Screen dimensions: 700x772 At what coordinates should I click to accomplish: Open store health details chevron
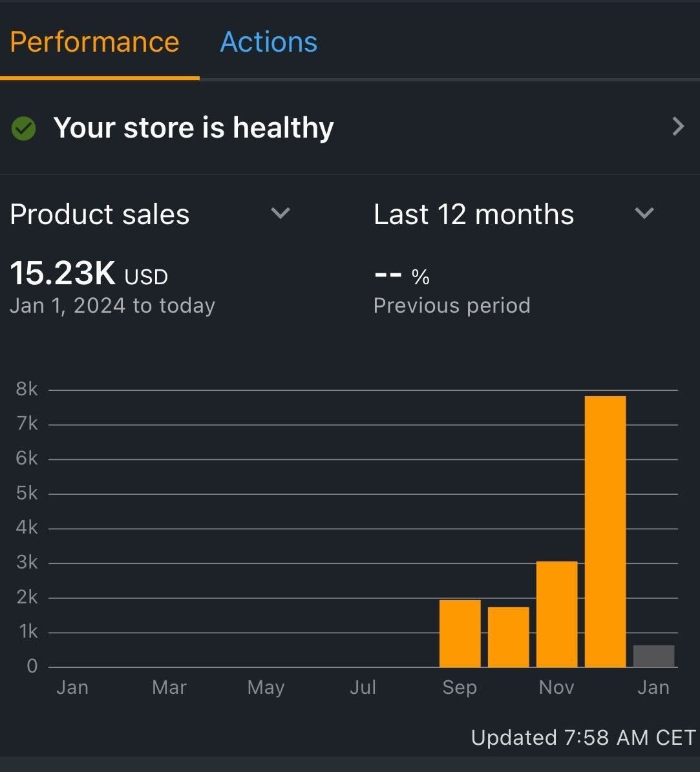point(677,127)
